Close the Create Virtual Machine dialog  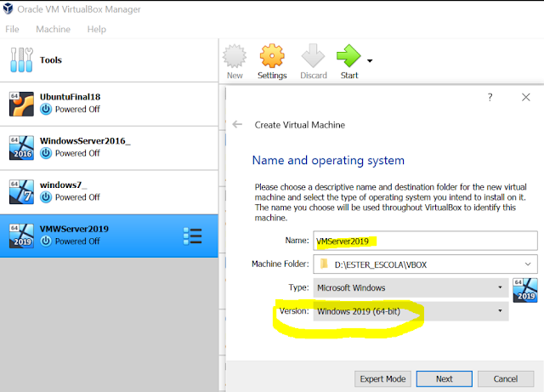[x=526, y=97]
